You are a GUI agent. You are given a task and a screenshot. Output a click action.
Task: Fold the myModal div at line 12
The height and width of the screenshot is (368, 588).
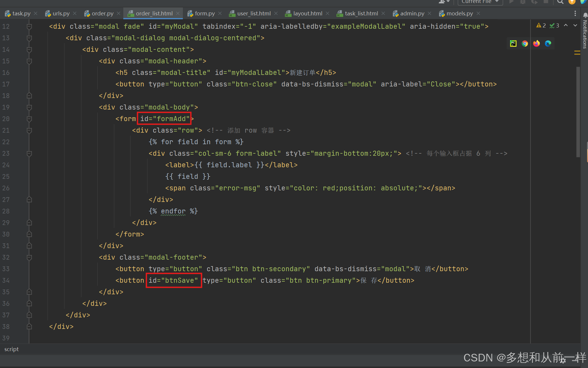tap(29, 26)
